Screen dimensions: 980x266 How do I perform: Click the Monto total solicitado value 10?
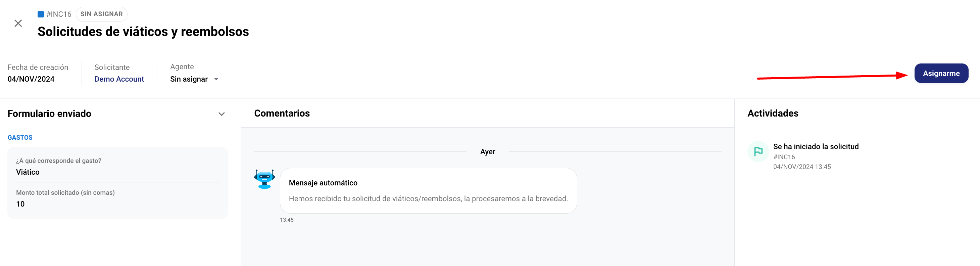(x=20, y=204)
